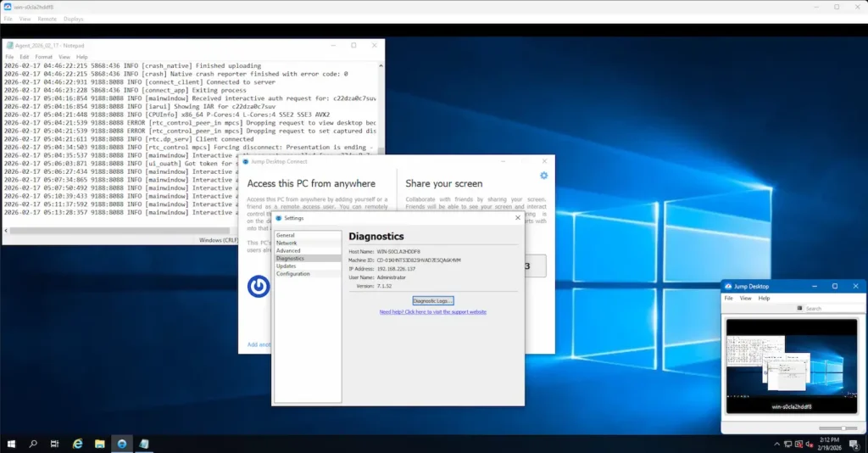Open File Explorer from the taskbar
This screenshot has width=868, height=453.
pyautogui.click(x=100, y=444)
